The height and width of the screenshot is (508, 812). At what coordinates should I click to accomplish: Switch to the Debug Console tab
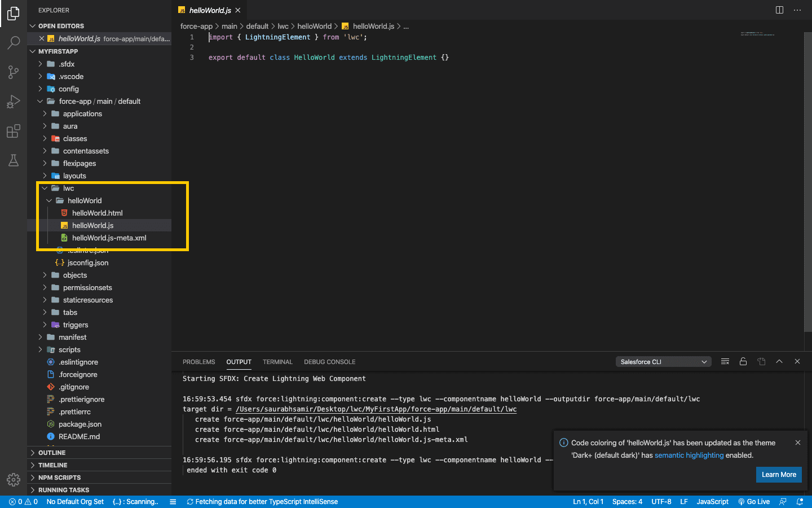tap(330, 362)
